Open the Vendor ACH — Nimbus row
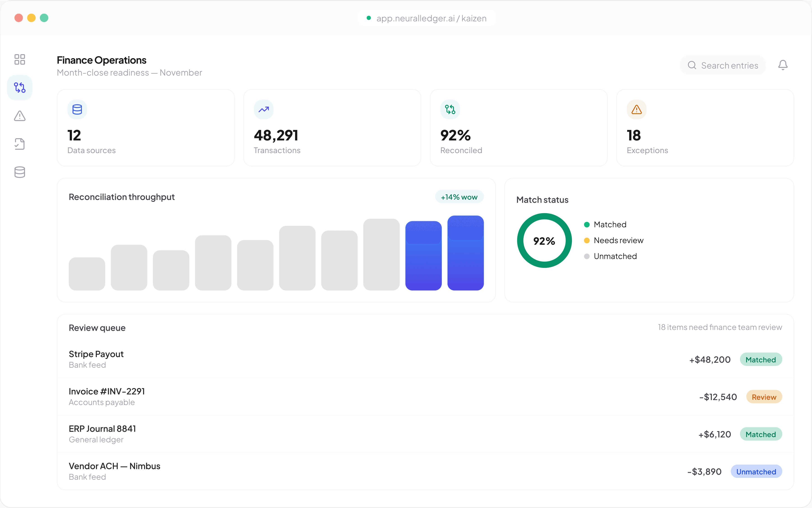The width and height of the screenshot is (812, 508). click(x=426, y=471)
